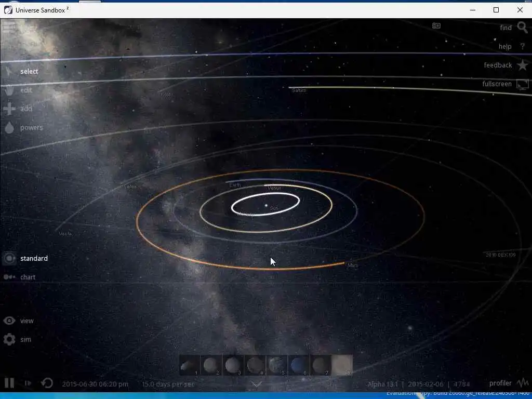Click the Sun label
This screenshot has height=399, width=532.
[274, 208]
